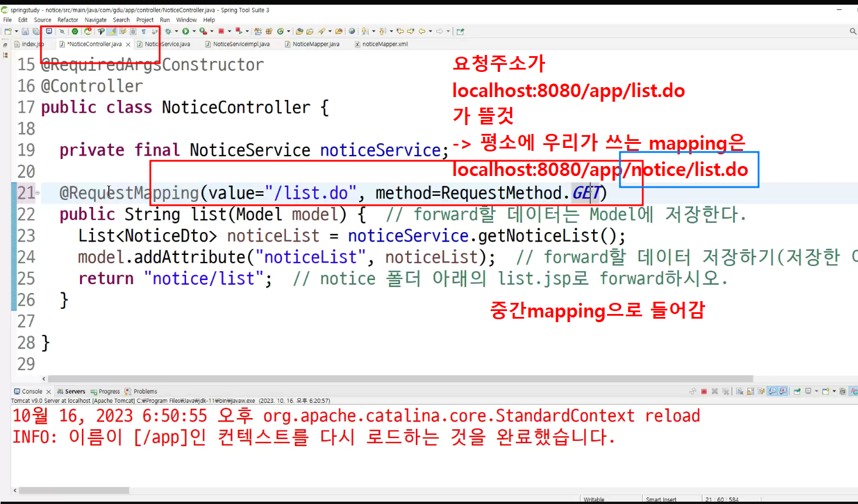The width and height of the screenshot is (858, 504).
Task: Click the Save All toolbar icon
Action: click(36, 32)
